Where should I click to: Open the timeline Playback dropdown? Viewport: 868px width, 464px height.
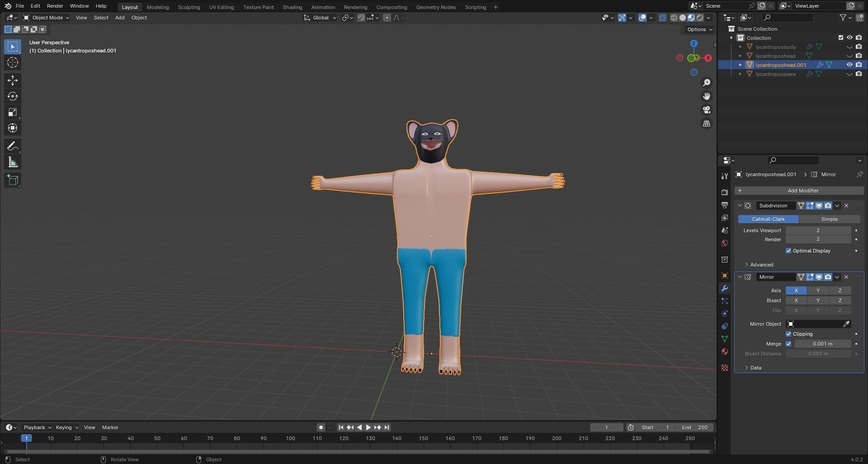(x=37, y=427)
